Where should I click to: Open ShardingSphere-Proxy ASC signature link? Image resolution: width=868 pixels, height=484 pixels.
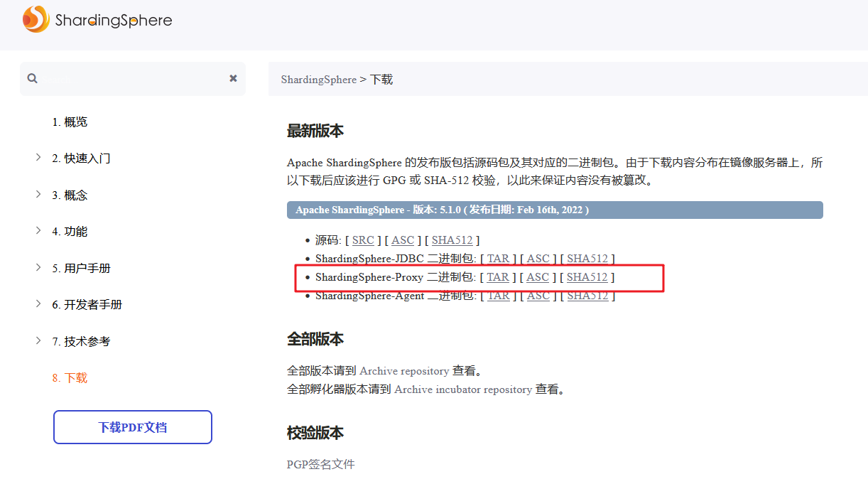538,277
